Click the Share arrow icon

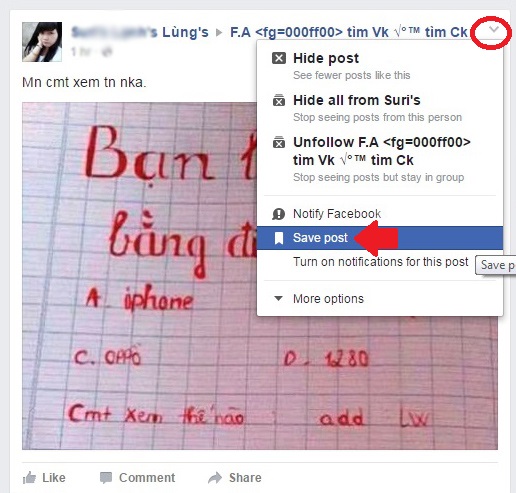pyautogui.click(x=215, y=478)
